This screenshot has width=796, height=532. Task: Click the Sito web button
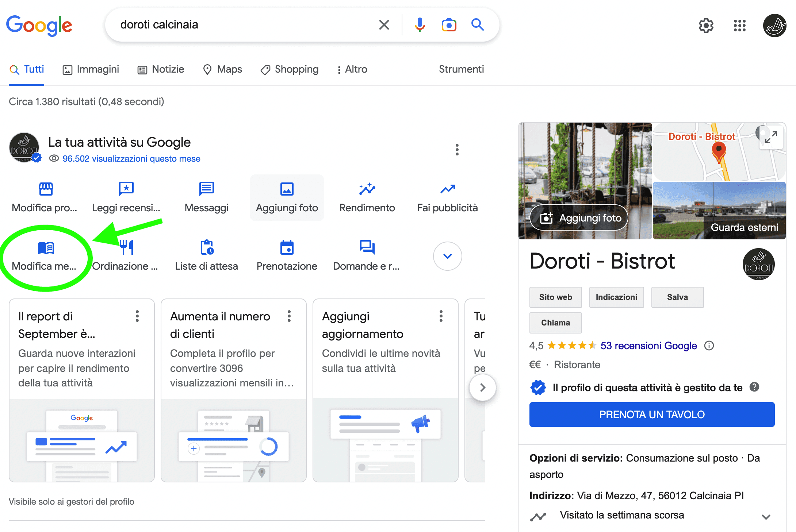(555, 297)
